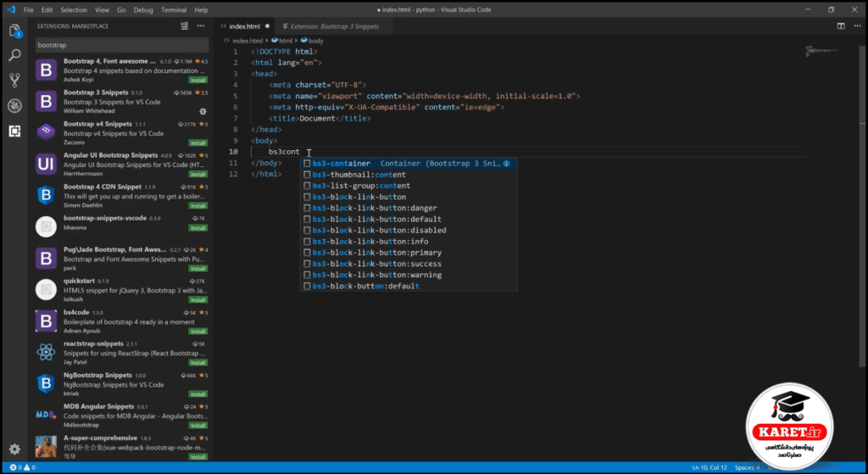The height and width of the screenshot is (474, 868).
Task: Open the A-super-comprehensive extension entry
Action: pos(122,447)
